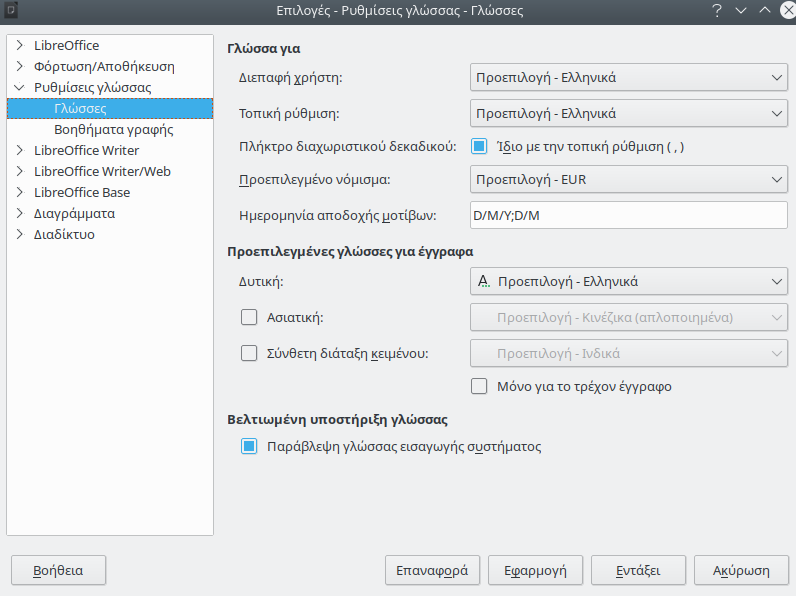Click the disabled Ασιατική language combo box
796x596 pixels.
[x=628, y=317]
